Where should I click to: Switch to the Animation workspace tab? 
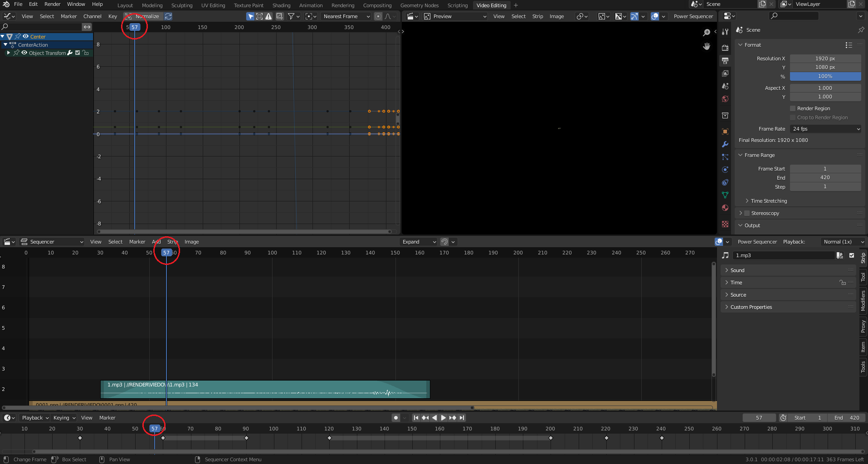(311, 5)
